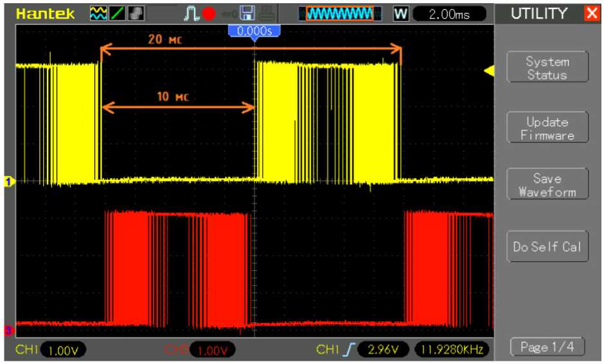This screenshot has width=604, height=364.
Task: Click the waveform channel icon in top bar
Action: click(98, 13)
